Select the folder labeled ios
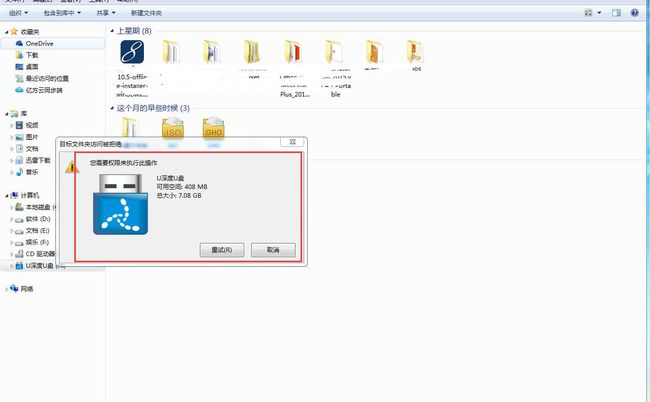This screenshot has height=402, width=650. click(415, 52)
